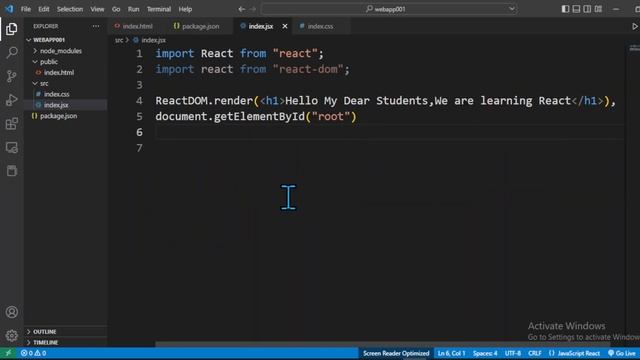Open index.html in the explorer tree
Screen dimensions: 640x360
coord(59,73)
